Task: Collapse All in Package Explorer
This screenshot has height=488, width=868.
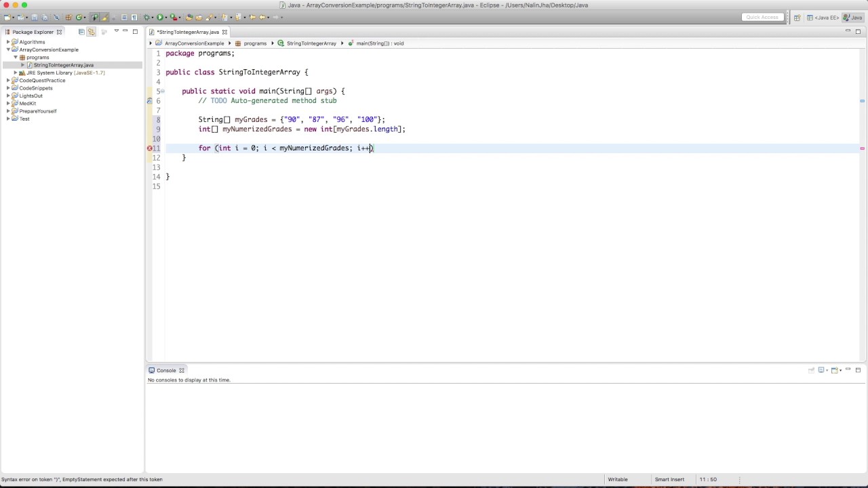Action: (x=81, y=32)
